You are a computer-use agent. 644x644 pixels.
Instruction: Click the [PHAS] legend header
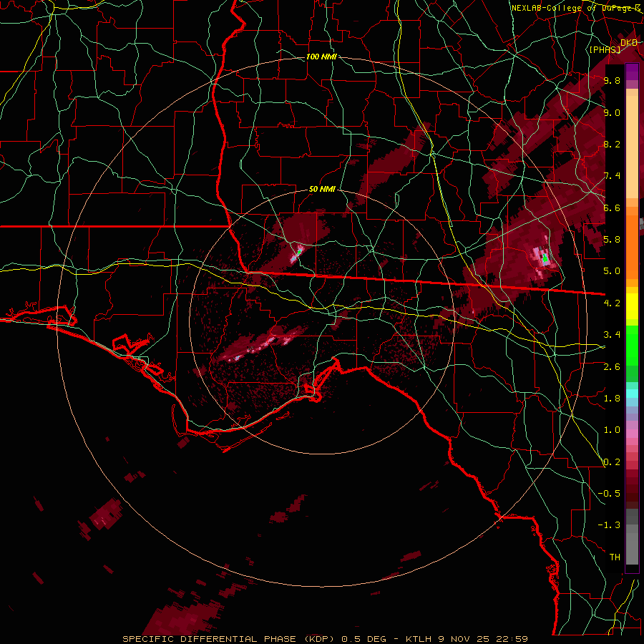(605, 49)
